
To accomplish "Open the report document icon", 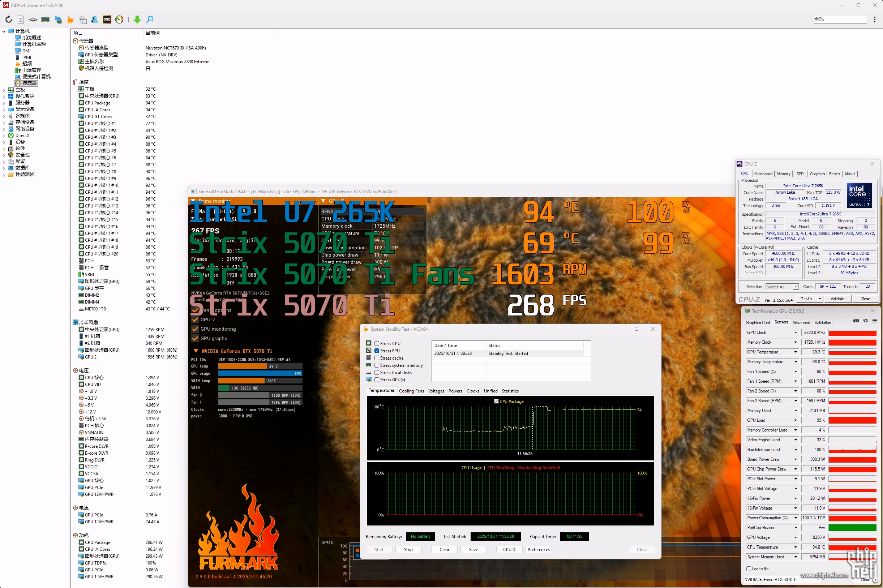I will click(x=21, y=20).
